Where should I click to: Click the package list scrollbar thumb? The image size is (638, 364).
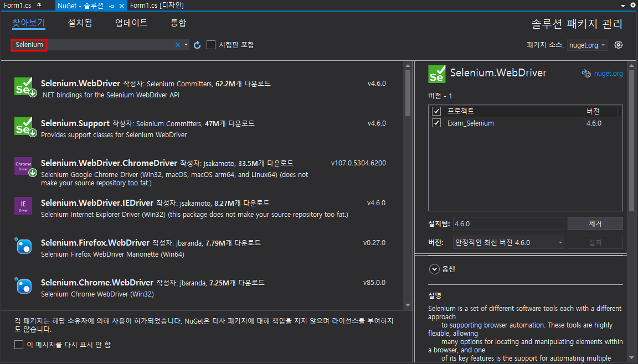pyautogui.click(x=408, y=93)
